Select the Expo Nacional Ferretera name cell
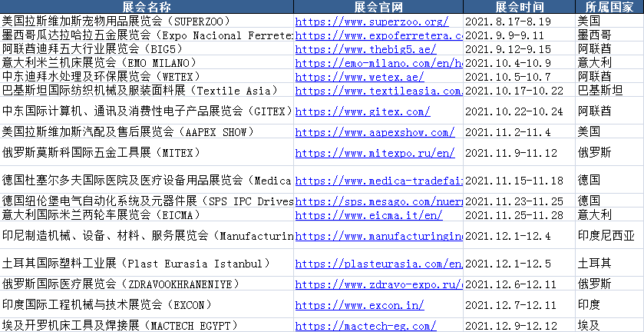The height and width of the screenshot is (332, 644). click(147, 35)
